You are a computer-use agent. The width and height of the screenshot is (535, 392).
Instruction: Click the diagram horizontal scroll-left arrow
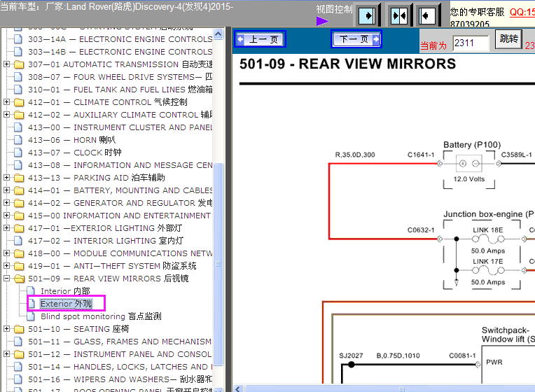238,389
